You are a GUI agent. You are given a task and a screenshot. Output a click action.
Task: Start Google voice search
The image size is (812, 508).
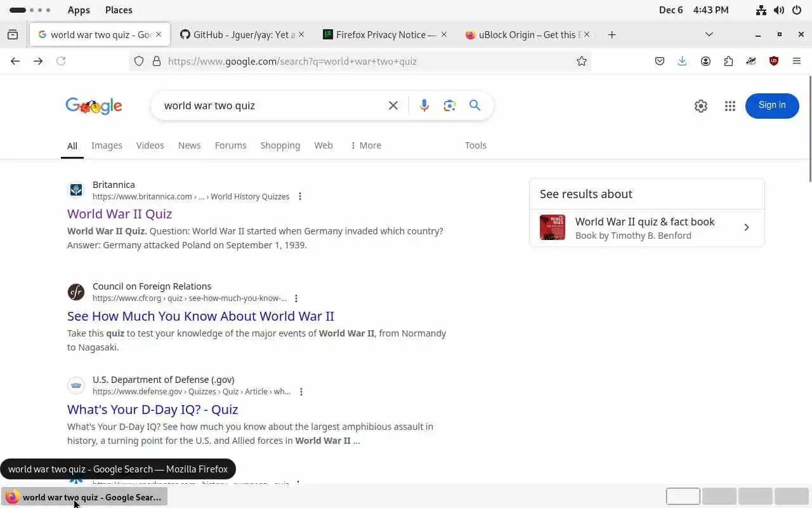pyautogui.click(x=424, y=105)
